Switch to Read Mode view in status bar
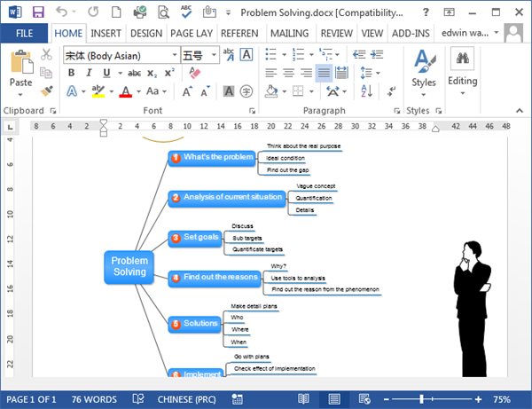532x409 pixels. [x=304, y=399]
